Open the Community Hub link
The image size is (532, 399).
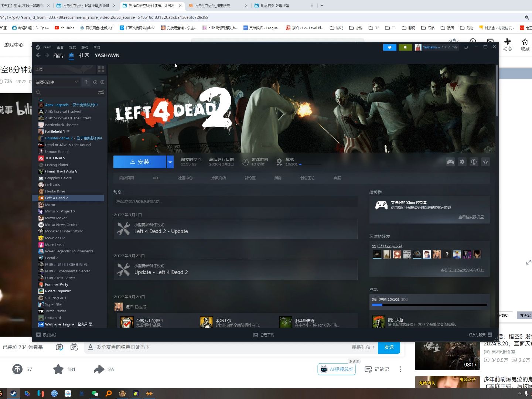point(185,178)
